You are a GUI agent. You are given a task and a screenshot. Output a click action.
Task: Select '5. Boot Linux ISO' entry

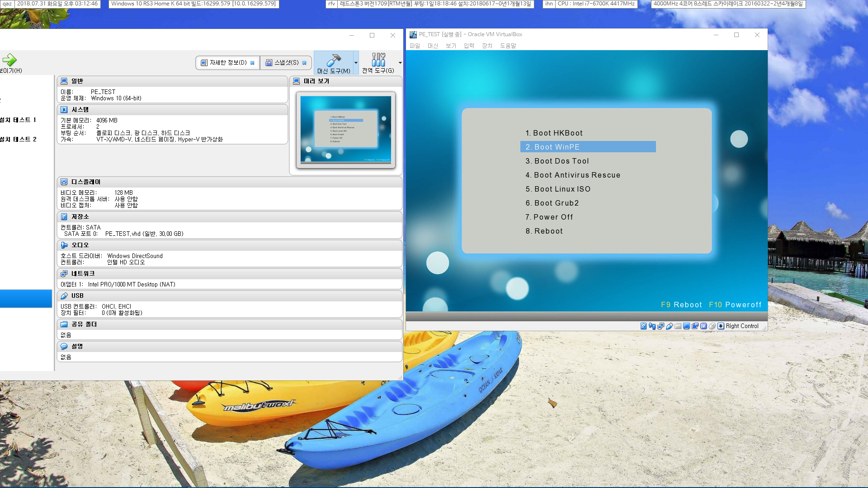click(x=558, y=189)
